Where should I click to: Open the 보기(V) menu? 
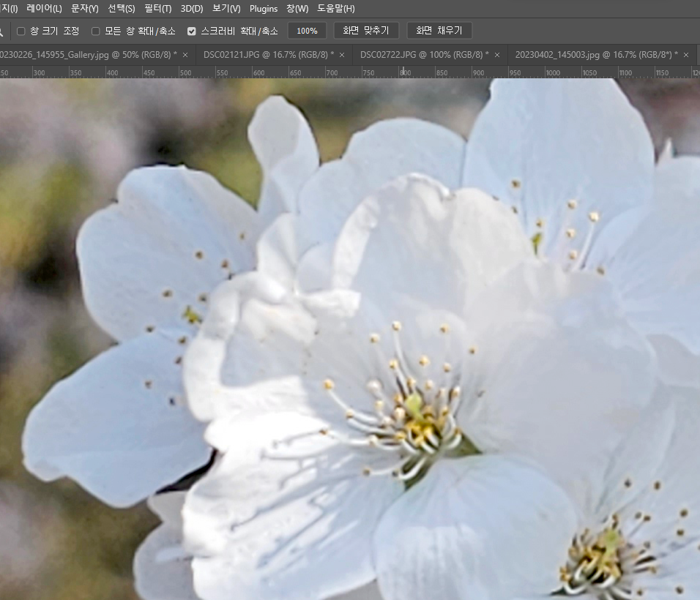(226, 9)
